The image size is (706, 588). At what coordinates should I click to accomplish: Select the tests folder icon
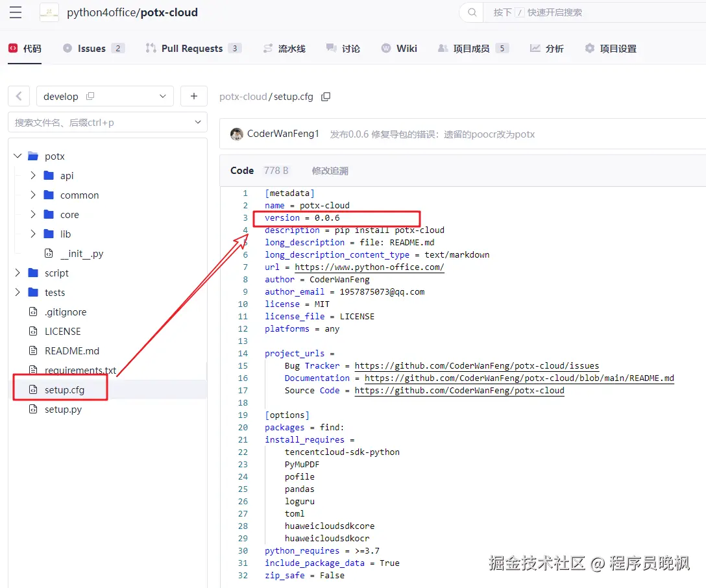33,292
